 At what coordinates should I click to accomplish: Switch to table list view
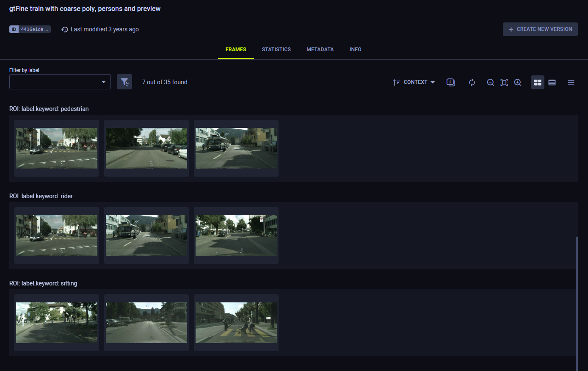coord(552,82)
